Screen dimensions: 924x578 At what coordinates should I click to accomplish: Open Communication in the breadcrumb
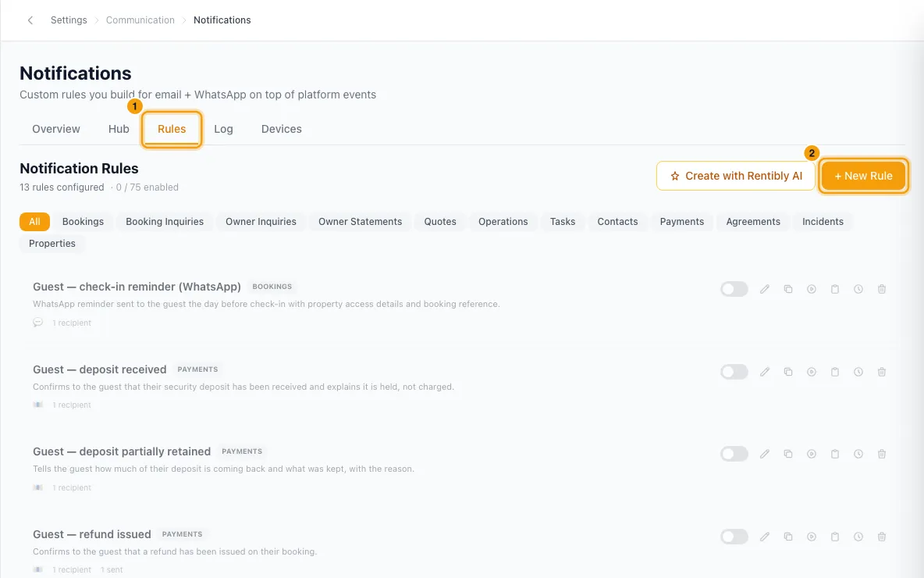(x=140, y=20)
